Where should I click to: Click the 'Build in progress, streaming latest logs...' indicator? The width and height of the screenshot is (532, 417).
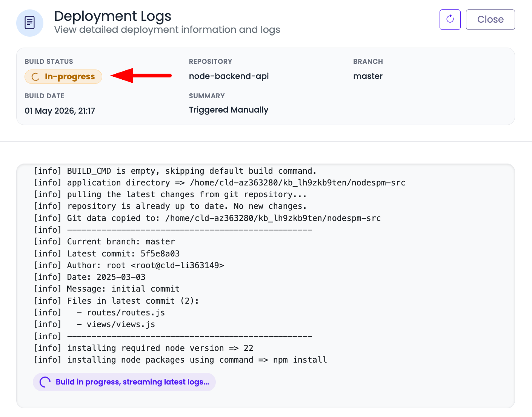coord(124,382)
